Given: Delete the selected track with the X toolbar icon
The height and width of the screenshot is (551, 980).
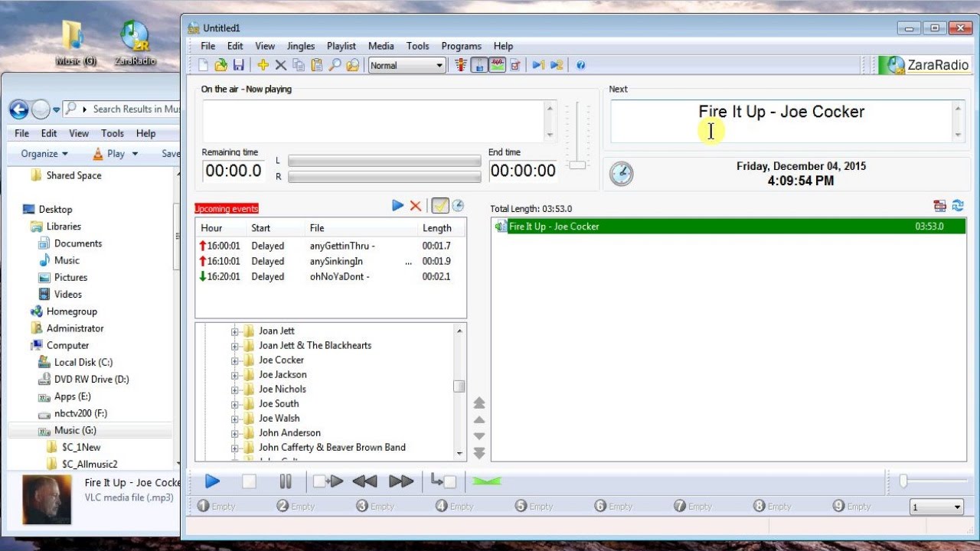Looking at the screenshot, I should [x=280, y=66].
